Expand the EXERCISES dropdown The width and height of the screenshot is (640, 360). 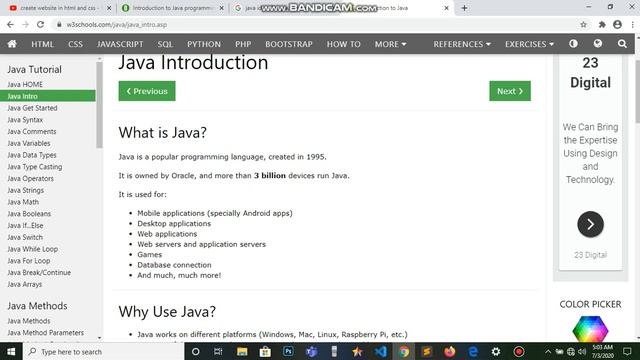[529, 44]
